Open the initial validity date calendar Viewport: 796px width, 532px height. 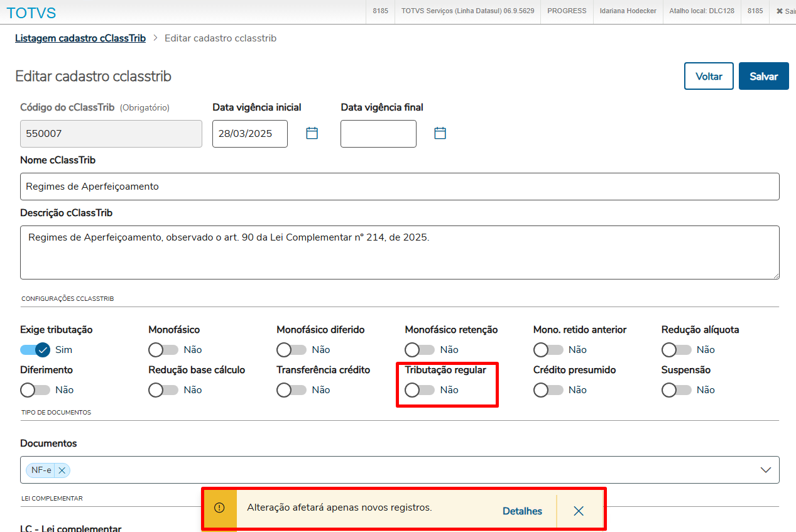coord(312,133)
